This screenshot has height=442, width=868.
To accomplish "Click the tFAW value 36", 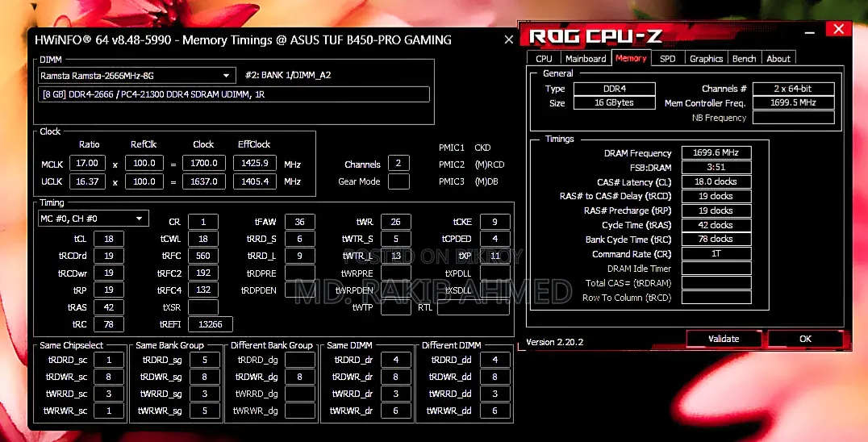I will (299, 222).
